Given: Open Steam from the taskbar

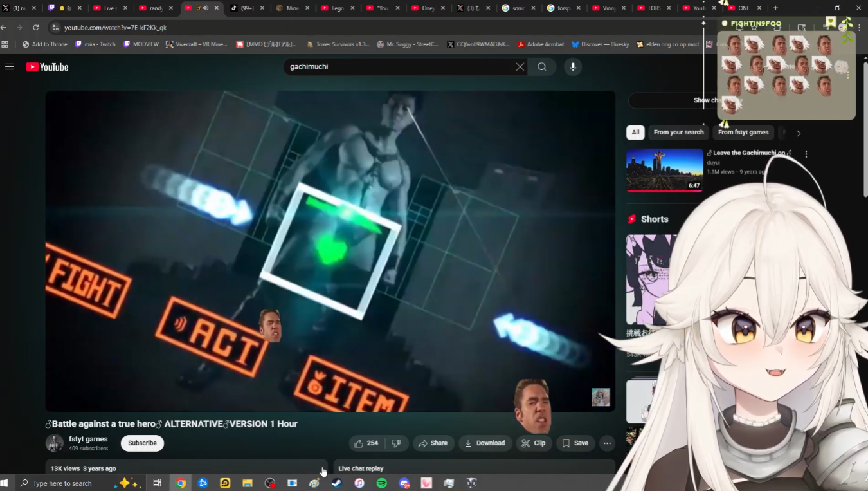Looking at the screenshot, I should pyautogui.click(x=336, y=483).
